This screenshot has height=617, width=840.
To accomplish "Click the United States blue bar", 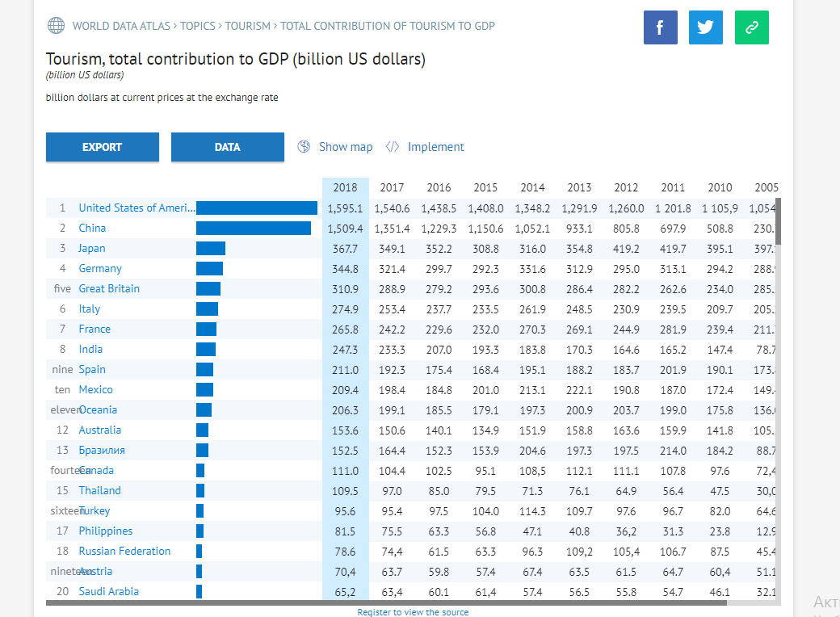I will [x=257, y=208].
